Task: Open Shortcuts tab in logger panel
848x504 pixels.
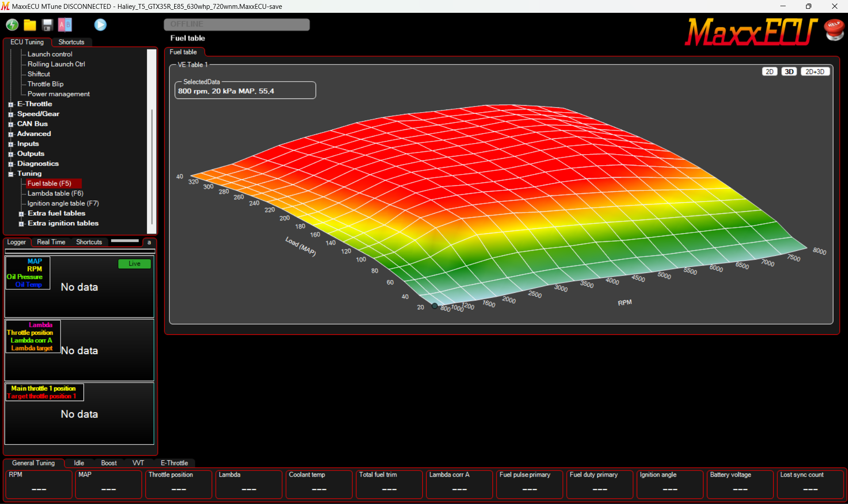Action: coord(89,242)
